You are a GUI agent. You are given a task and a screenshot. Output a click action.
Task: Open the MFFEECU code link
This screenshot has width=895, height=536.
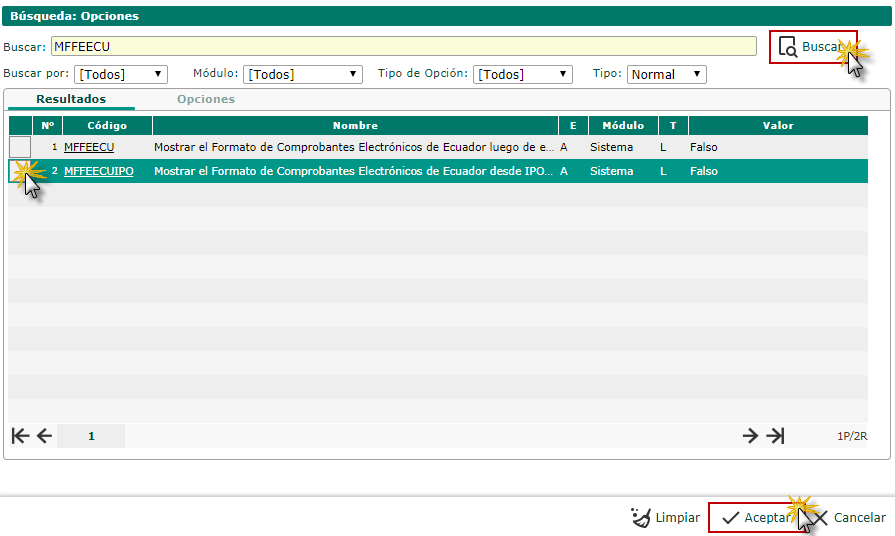89,147
